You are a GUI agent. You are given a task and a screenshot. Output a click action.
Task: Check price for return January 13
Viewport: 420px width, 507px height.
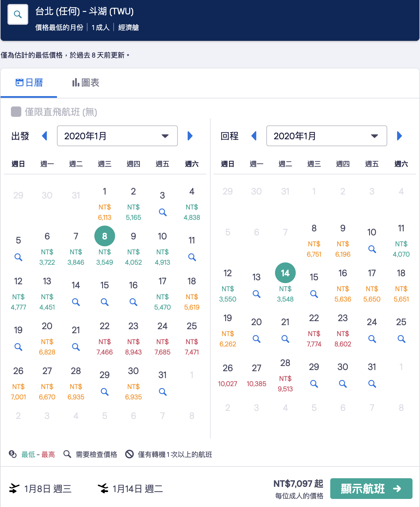[257, 294]
